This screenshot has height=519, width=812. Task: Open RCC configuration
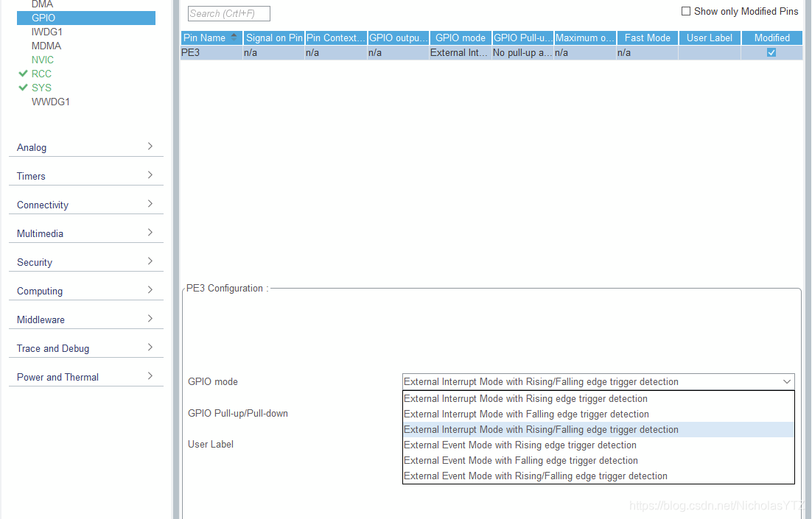(x=41, y=74)
